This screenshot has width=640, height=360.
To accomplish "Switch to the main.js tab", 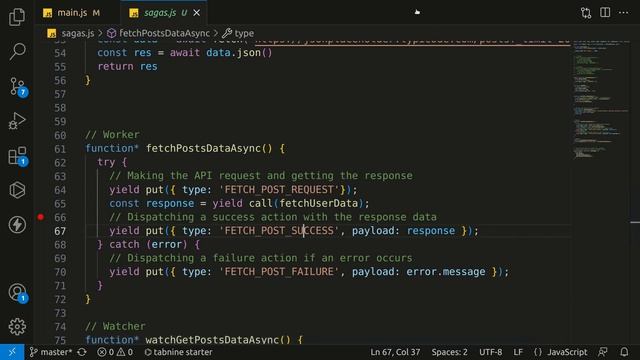I will (x=71, y=13).
